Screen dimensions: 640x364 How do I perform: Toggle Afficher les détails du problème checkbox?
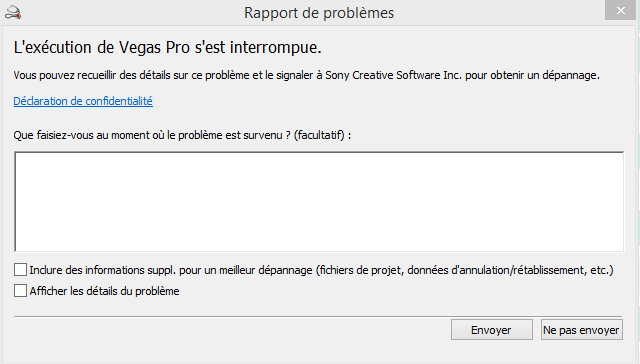20,291
